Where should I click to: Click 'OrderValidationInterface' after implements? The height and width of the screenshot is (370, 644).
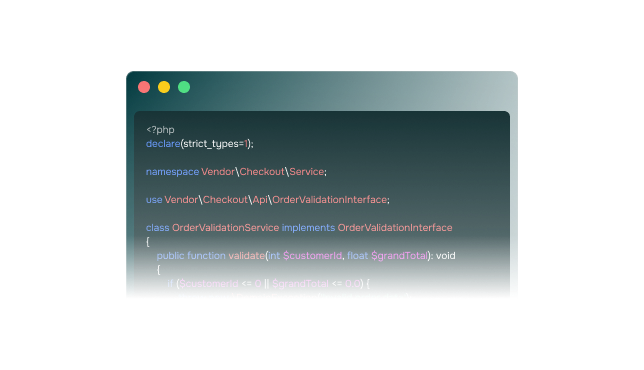click(x=395, y=228)
